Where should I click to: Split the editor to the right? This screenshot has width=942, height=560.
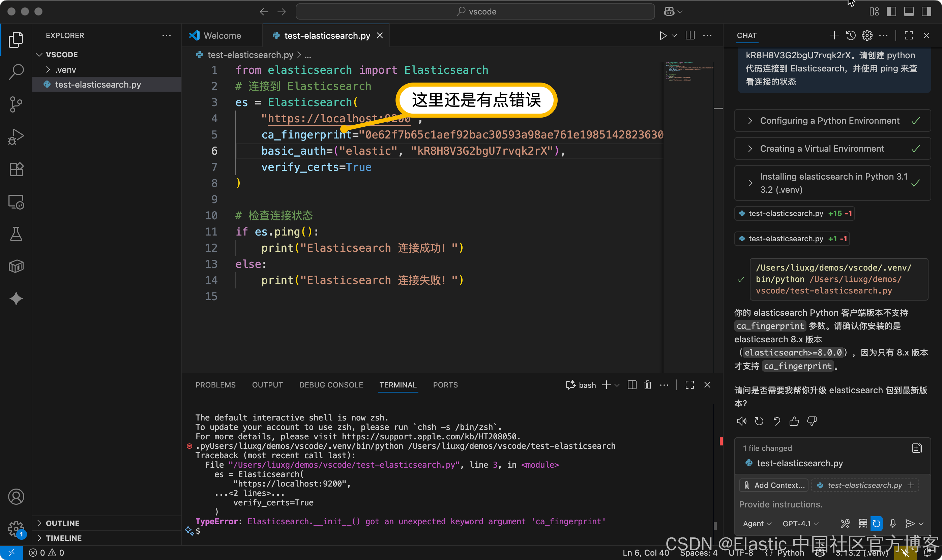click(x=690, y=35)
